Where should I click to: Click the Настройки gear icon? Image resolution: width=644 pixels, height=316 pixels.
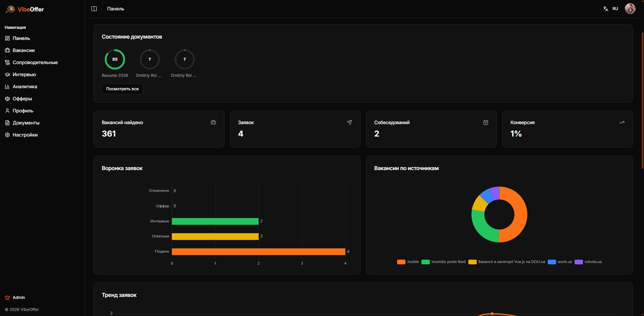7,135
